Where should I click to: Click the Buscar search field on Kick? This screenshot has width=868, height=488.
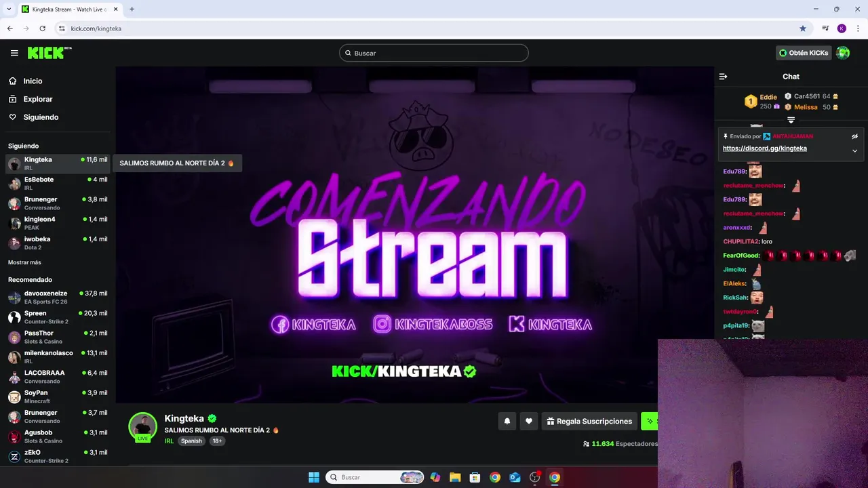tap(434, 53)
